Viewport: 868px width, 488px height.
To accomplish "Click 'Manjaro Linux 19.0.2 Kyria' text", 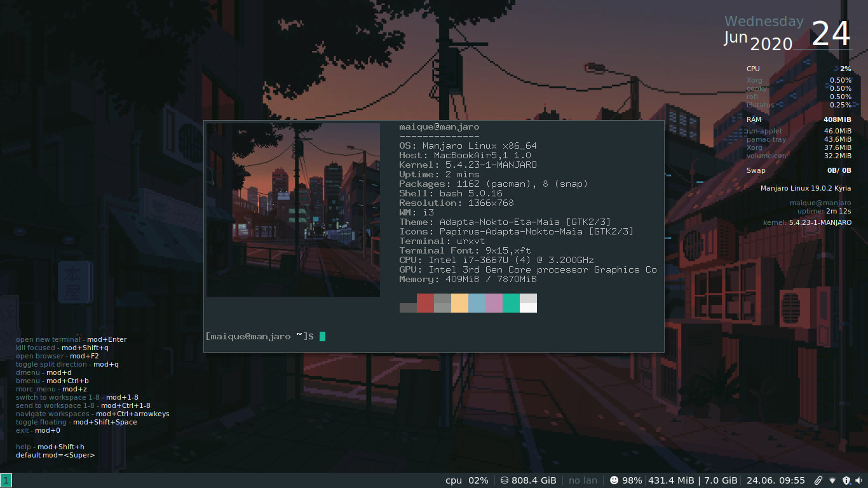I will [806, 188].
